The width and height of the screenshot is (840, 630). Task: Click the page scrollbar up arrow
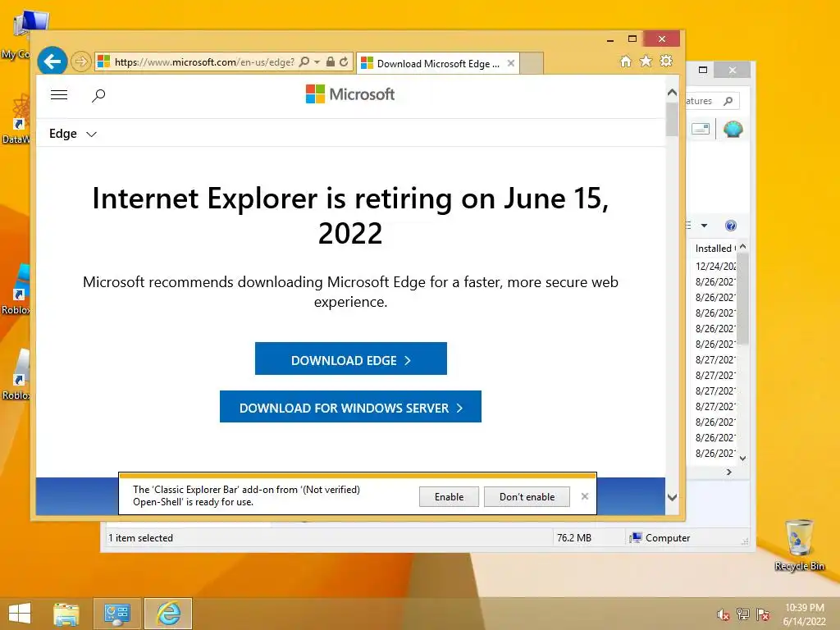[673, 93]
